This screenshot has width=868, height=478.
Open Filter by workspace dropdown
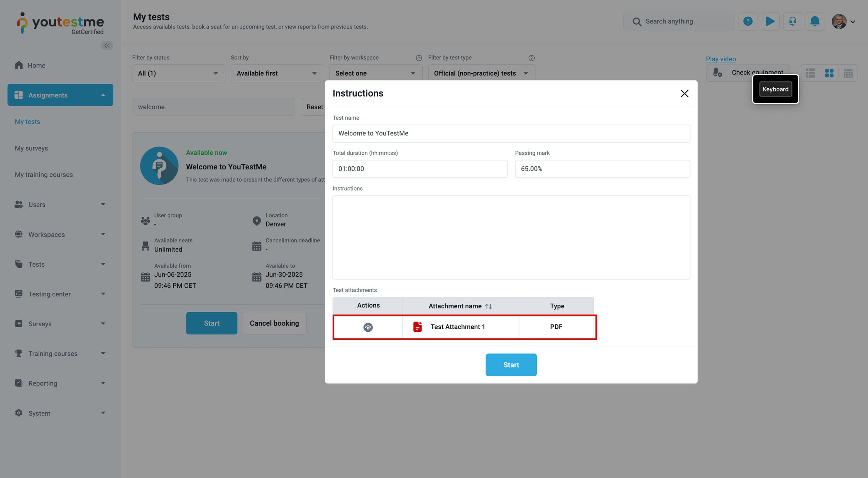(x=376, y=73)
